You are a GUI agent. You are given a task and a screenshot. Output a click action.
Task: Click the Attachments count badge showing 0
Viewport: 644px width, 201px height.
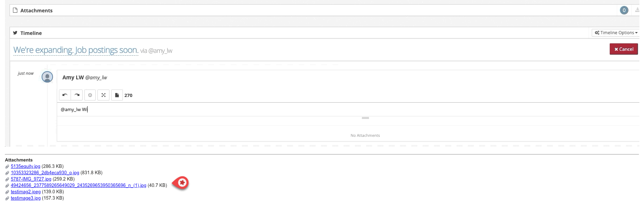click(624, 10)
